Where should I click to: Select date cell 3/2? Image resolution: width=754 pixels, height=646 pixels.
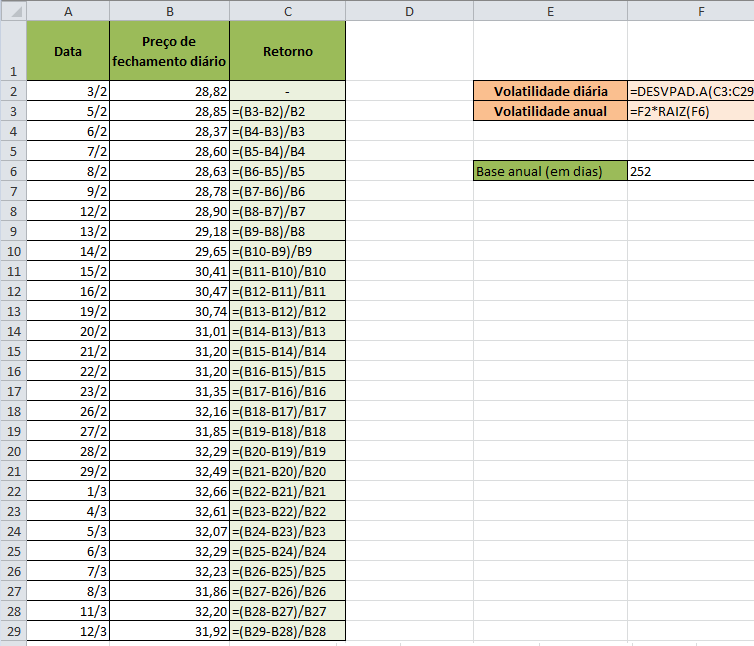[68, 91]
